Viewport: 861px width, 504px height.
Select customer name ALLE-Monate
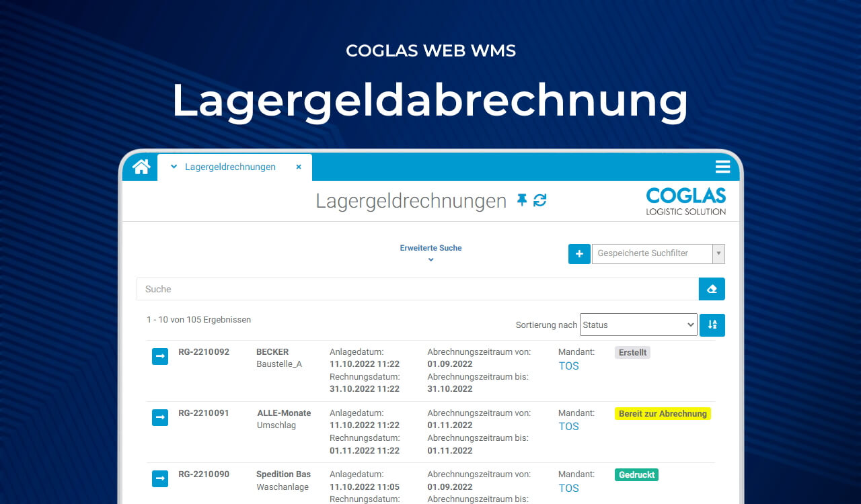click(284, 413)
